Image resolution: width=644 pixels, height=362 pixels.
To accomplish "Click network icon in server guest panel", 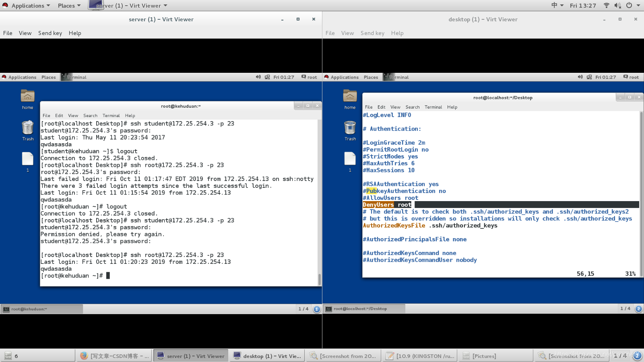I will pos(267,77).
